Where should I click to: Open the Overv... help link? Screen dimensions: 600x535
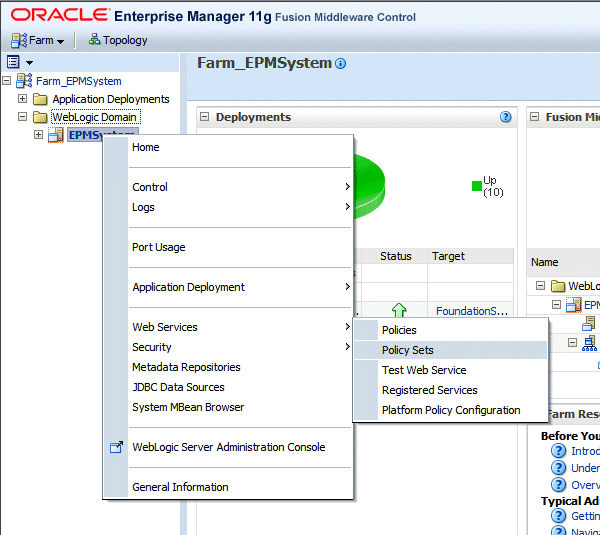click(x=585, y=485)
